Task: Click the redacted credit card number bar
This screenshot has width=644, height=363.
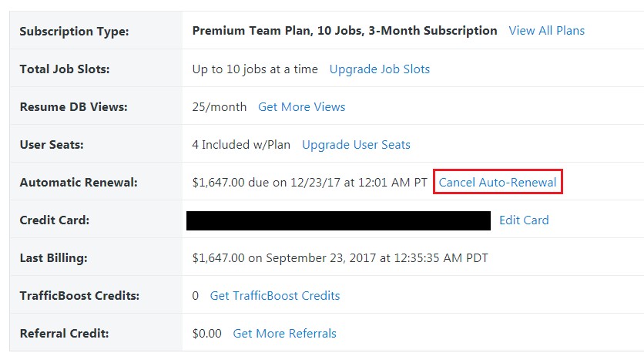Action: coord(338,220)
